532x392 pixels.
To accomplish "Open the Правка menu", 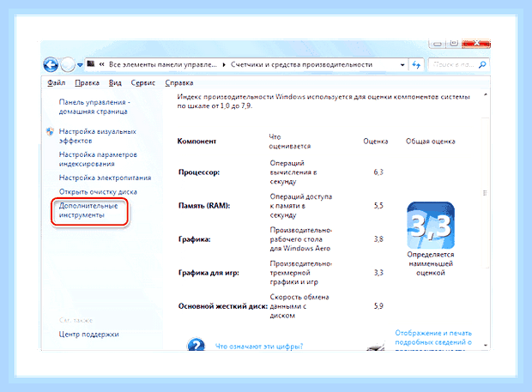I will pos(87,82).
